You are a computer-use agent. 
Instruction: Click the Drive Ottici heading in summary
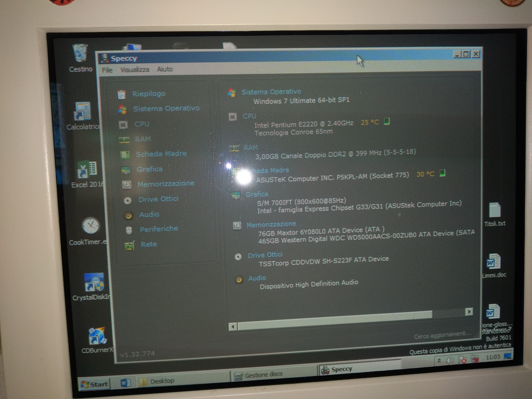(265, 255)
